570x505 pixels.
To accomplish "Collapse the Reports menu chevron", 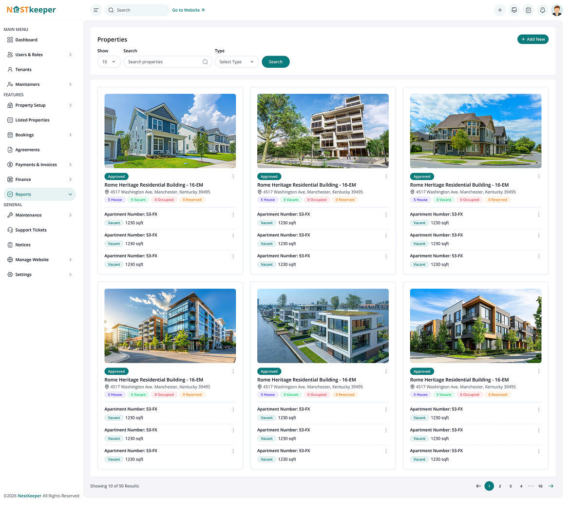I will (x=70, y=195).
